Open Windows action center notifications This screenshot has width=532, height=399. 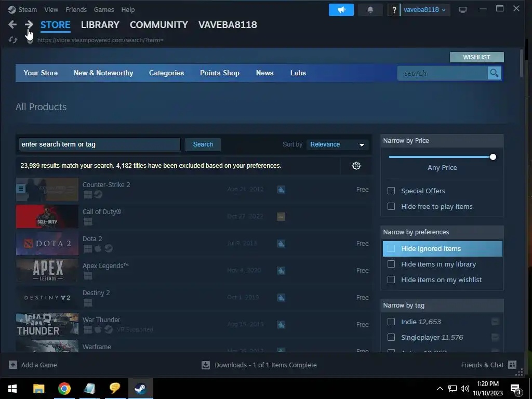[x=516, y=389]
